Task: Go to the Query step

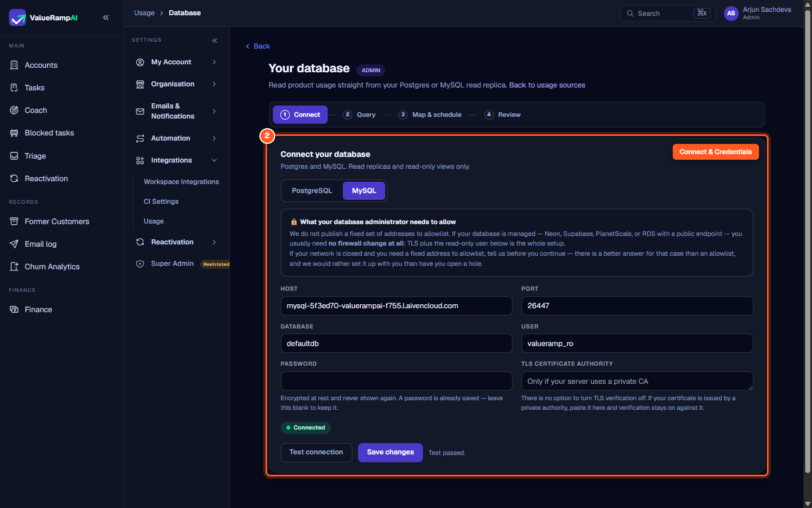Action: (x=359, y=115)
